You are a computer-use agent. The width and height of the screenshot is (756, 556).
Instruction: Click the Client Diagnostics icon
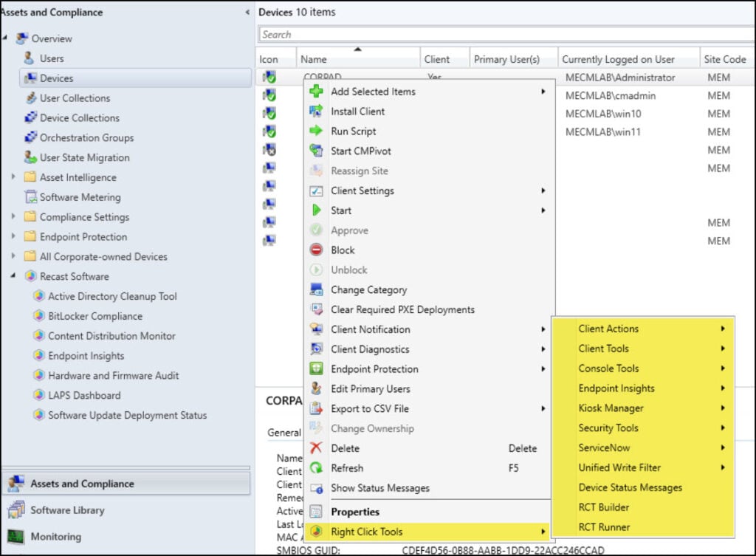point(316,349)
